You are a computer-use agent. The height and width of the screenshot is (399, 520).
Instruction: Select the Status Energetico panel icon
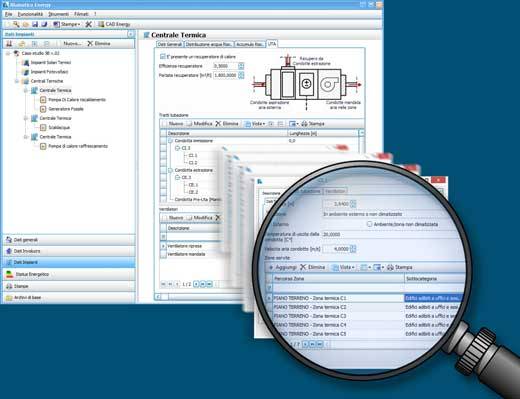pyautogui.click(x=9, y=274)
